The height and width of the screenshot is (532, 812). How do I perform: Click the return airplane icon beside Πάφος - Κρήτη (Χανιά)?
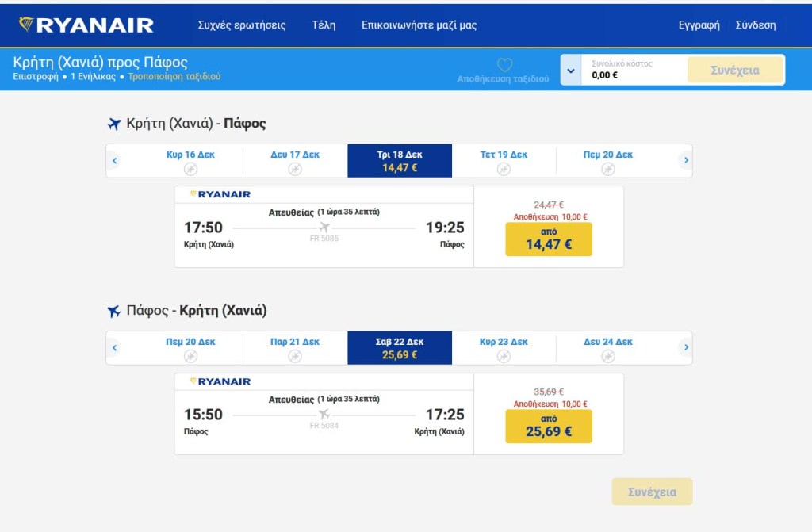pyautogui.click(x=114, y=311)
